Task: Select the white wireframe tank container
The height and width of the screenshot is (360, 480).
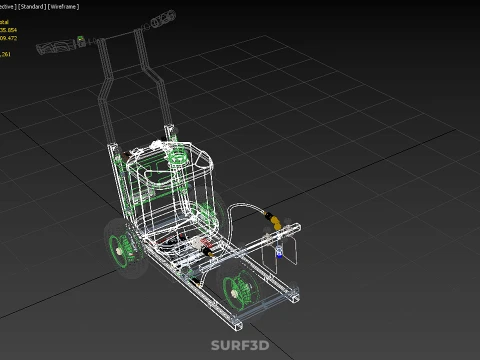Action: coord(172,190)
